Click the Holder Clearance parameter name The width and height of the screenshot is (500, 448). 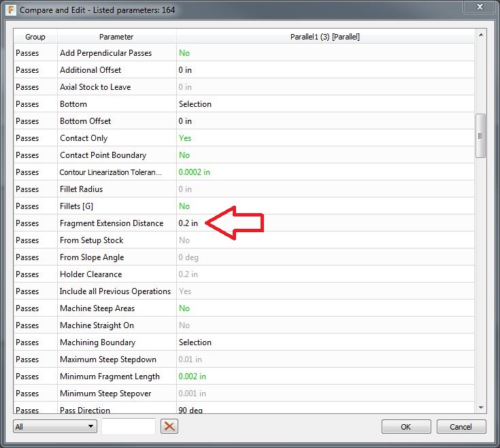point(91,274)
